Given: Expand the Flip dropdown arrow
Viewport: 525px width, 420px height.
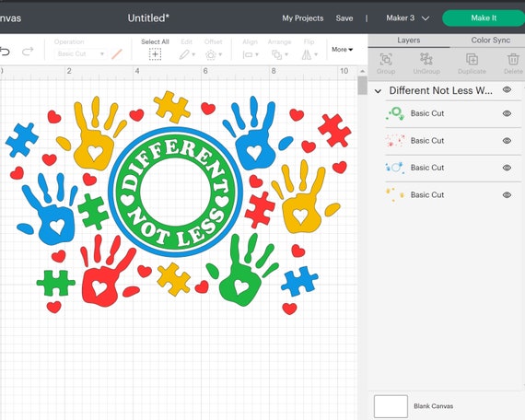Looking at the screenshot, I should tap(316, 54).
